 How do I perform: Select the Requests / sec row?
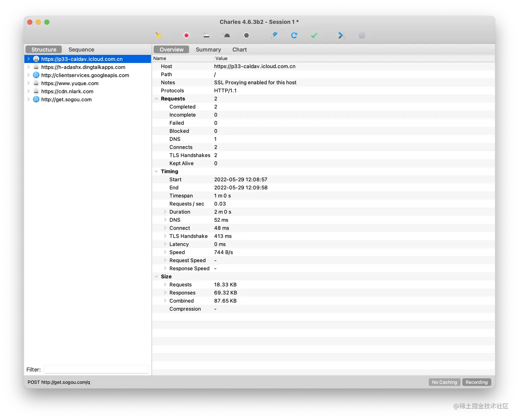323,204
